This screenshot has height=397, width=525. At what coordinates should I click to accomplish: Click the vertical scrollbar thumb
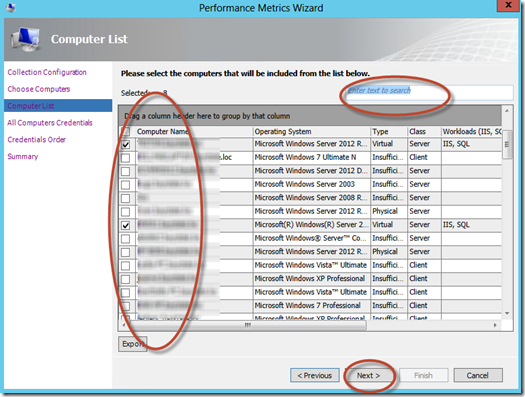[507, 145]
